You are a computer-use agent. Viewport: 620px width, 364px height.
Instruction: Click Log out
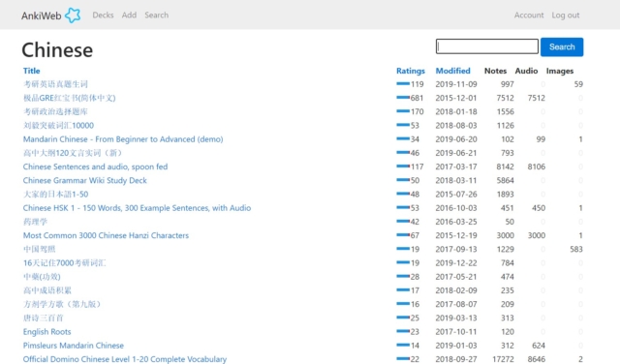click(566, 15)
